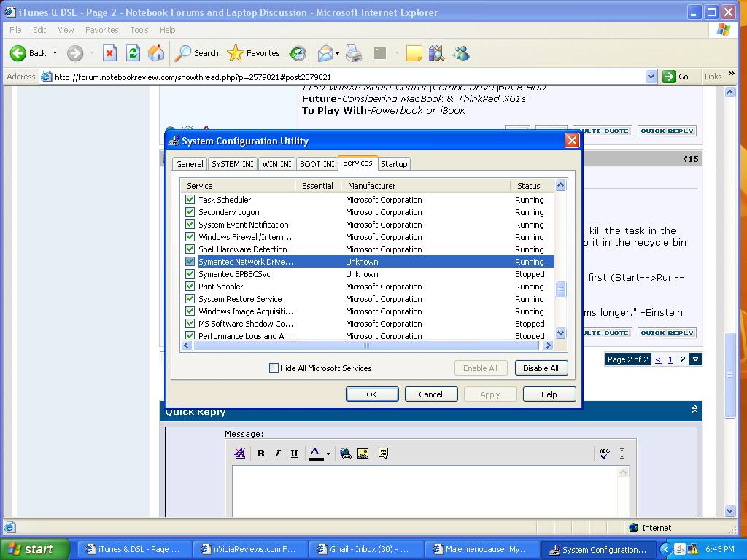Uncheck the Print Spooler service

point(190,286)
